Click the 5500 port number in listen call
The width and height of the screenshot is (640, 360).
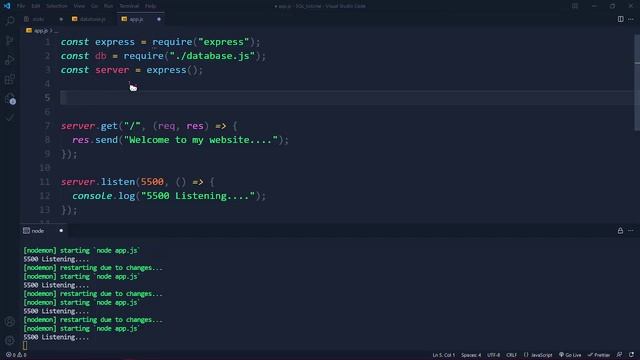tap(152, 182)
